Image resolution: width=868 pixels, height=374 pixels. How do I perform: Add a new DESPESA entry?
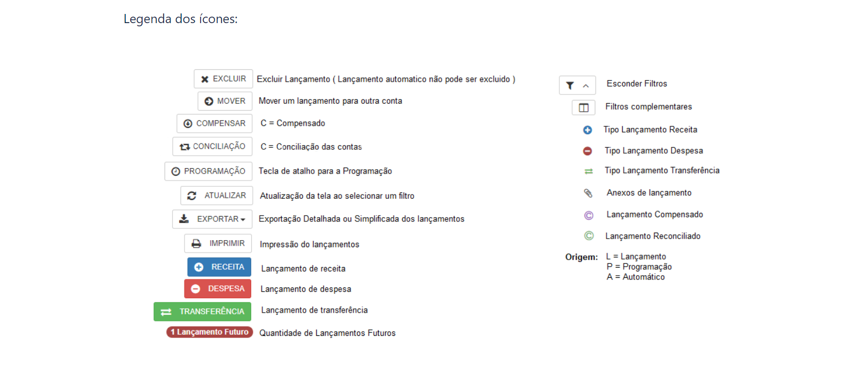[217, 289]
